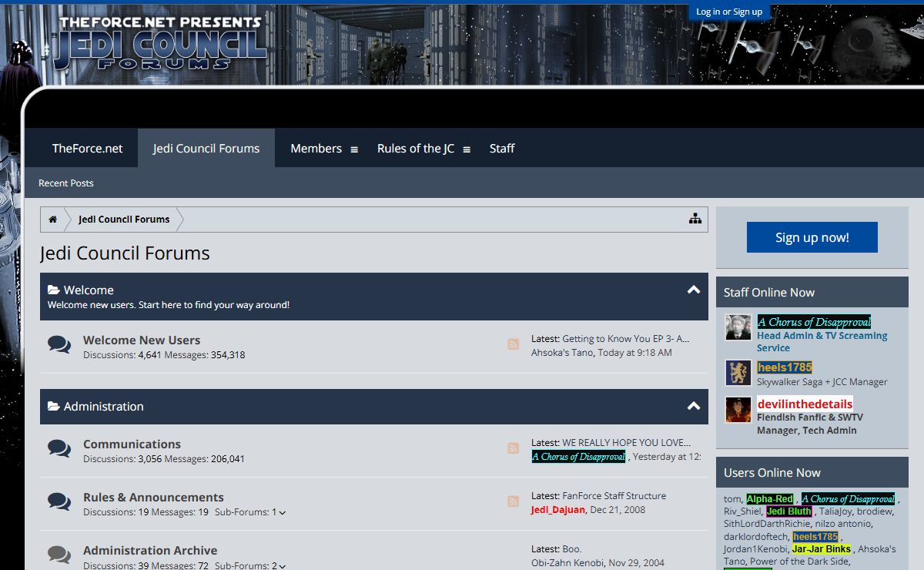Click the Administration category title

click(104, 407)
